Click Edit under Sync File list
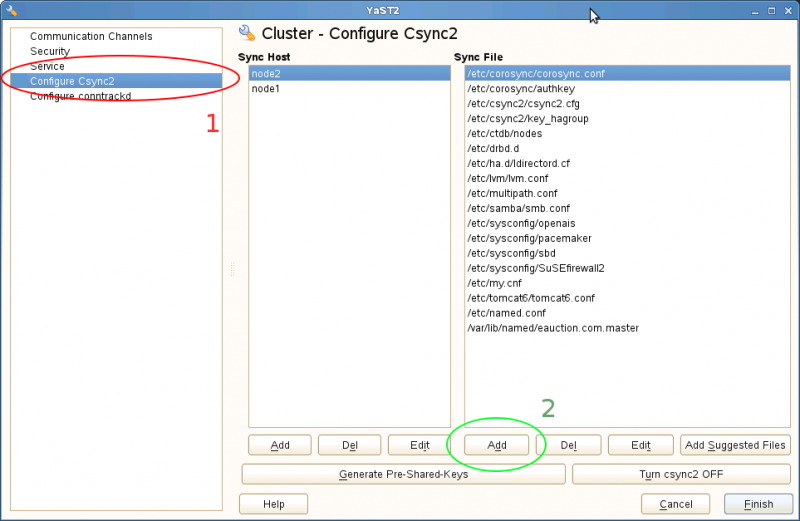Viewport: 800px width, 521px height. coord(640,445)
